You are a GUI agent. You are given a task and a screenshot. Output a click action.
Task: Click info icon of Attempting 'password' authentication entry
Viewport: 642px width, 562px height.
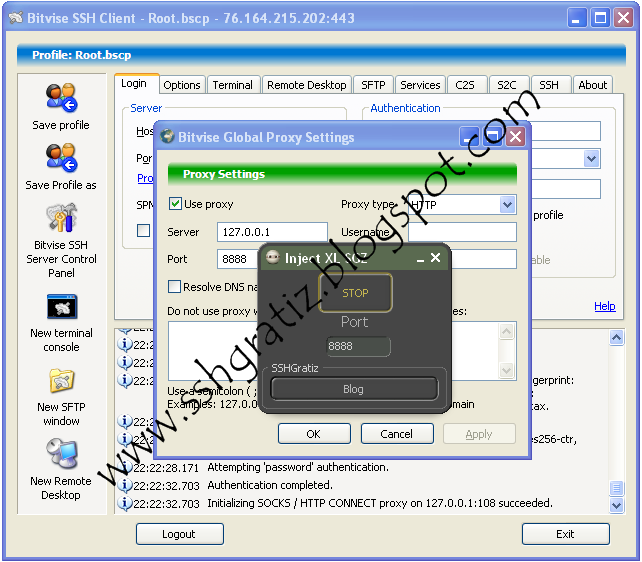tap(125, 467)
